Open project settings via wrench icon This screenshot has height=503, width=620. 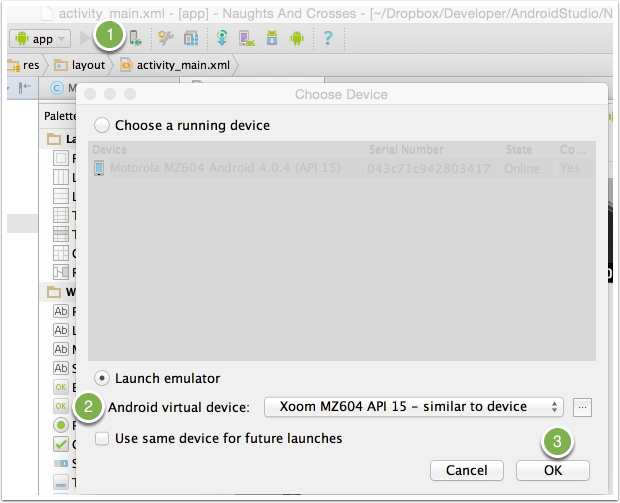pyautogui.click(x=164, y=38)
